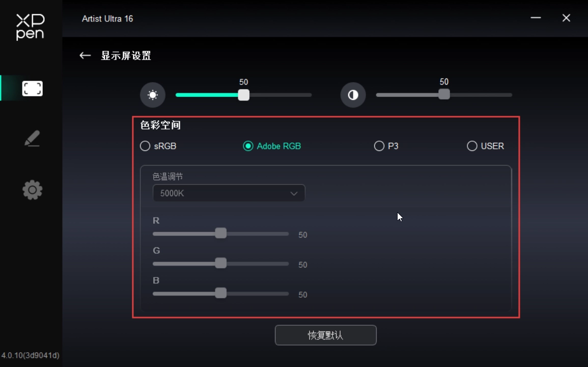Click the contrast slider handle
588x367 pixels.
tap(444, 94)
